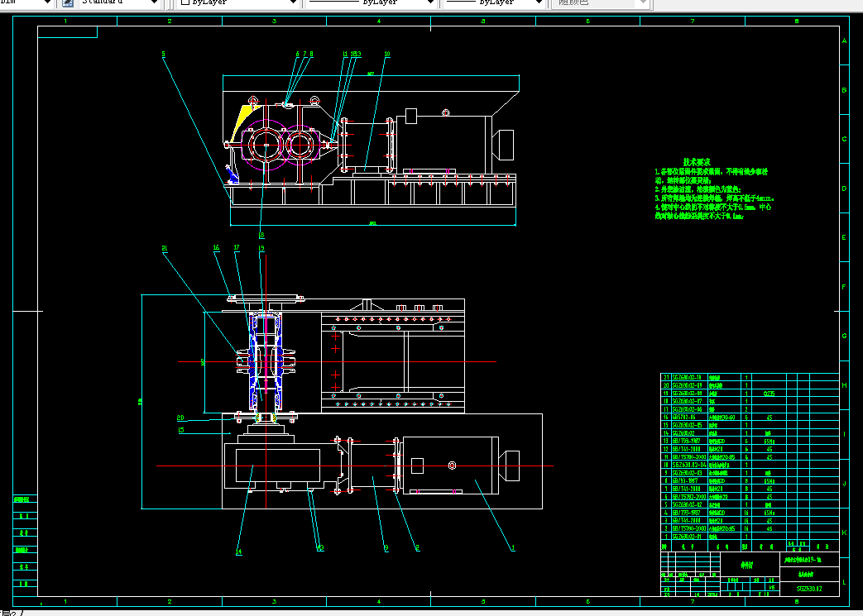Select balloon number 19 in the lower view

click(261, 248)
